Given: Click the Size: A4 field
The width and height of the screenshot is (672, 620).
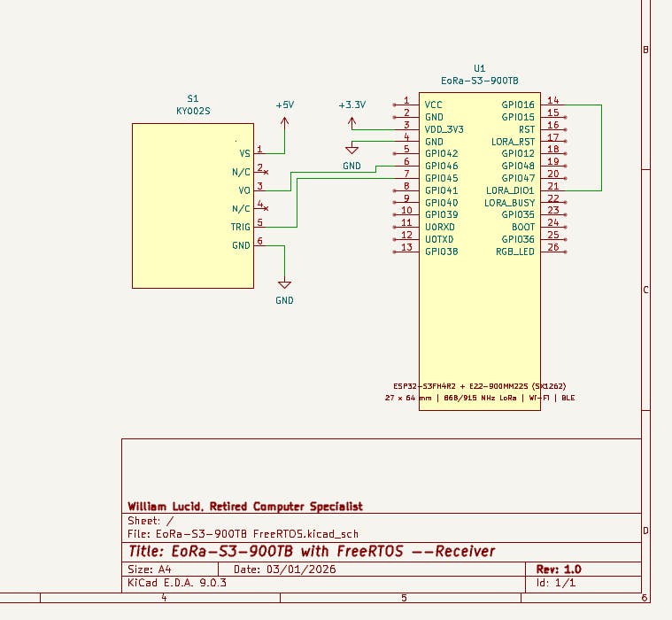Looking at the screenshot, I should coord(149,570).
